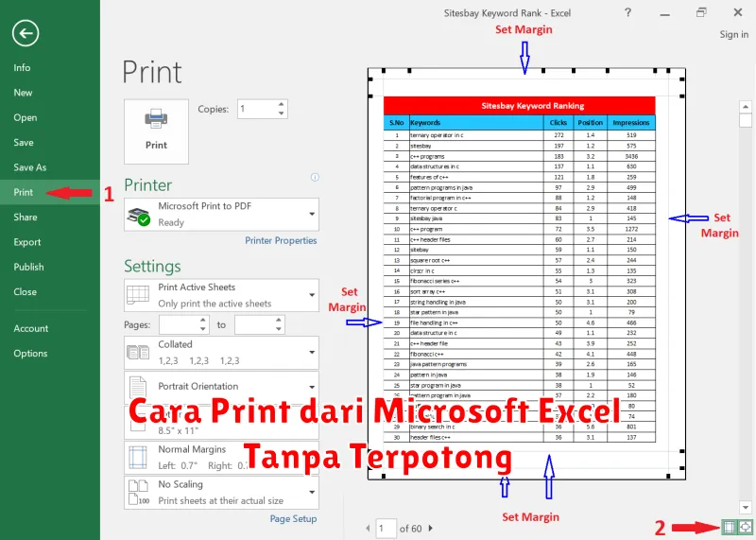
Task: Click the Pages from field
Action: point(179,324)
